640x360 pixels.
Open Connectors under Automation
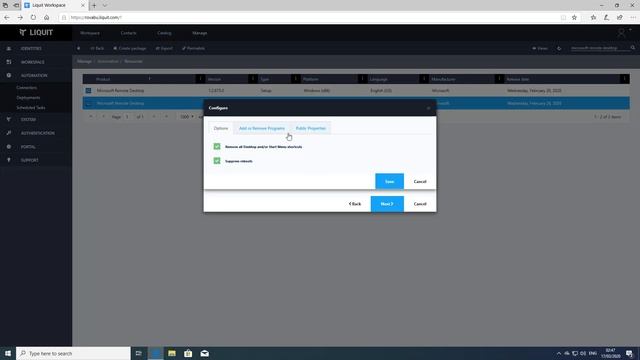tap(27, 88)
